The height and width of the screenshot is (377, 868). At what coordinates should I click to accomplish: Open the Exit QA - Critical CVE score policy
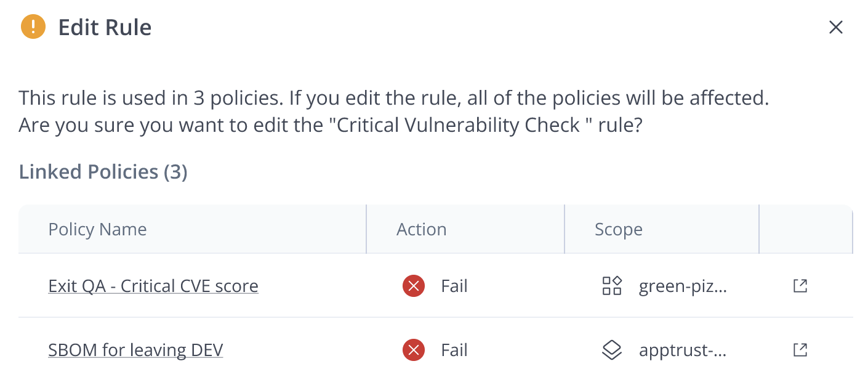coord(153,286)
